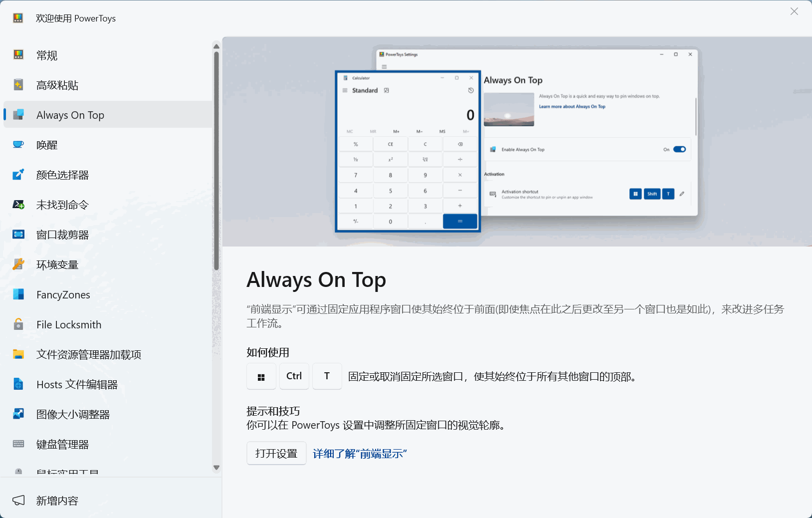Click the 图像大小调整器 (Image Resizer) icon

click(18, 414)
